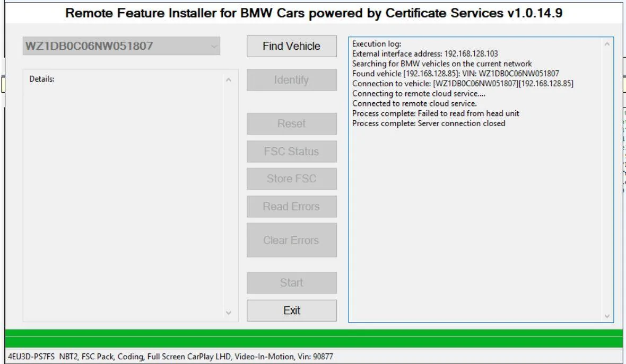Click the Clear Errors button
626x364 pixels.
coord(291,240)
